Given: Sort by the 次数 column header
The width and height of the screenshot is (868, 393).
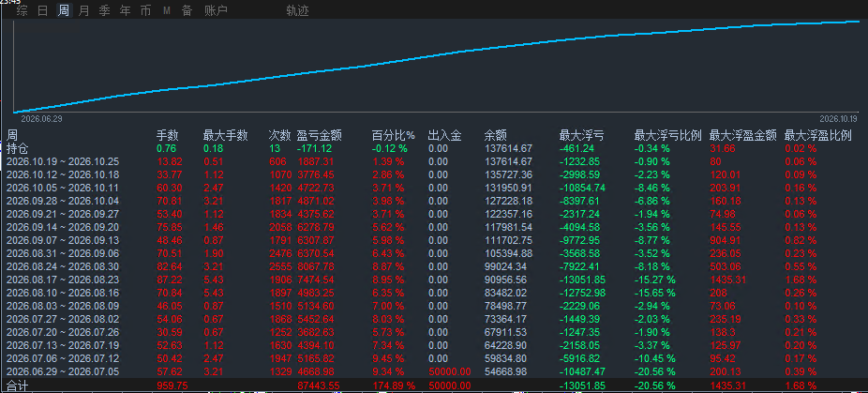Looking at the screenshot, I should tap(279, 135).
